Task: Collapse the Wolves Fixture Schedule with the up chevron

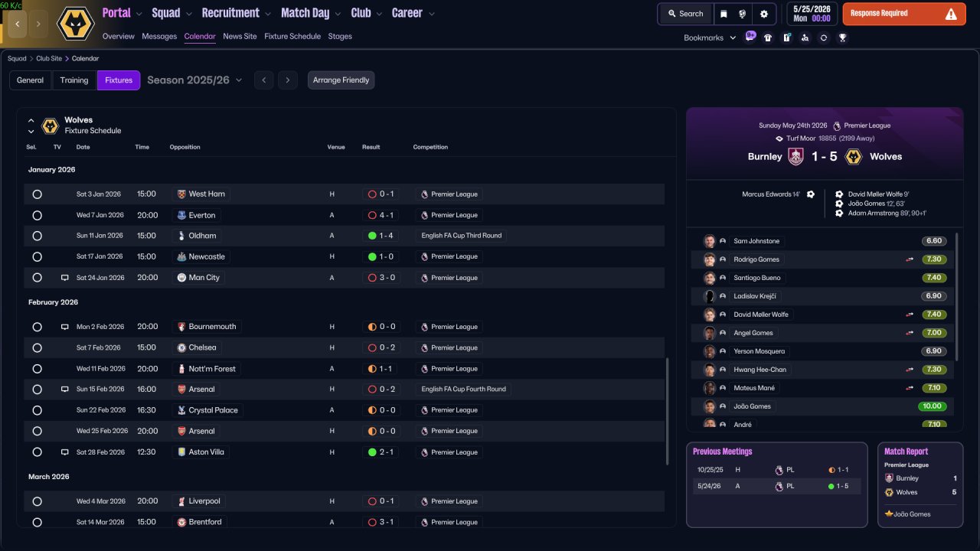Action: point(31,121)
